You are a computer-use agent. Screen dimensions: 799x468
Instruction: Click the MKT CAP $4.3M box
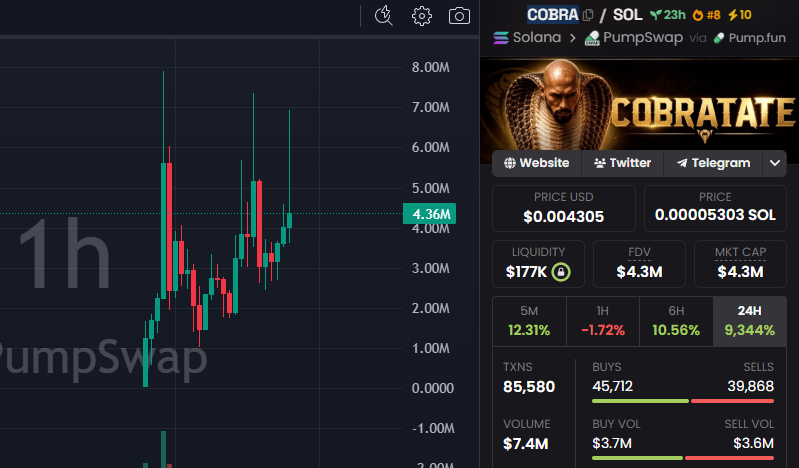[x=740, y=264]
